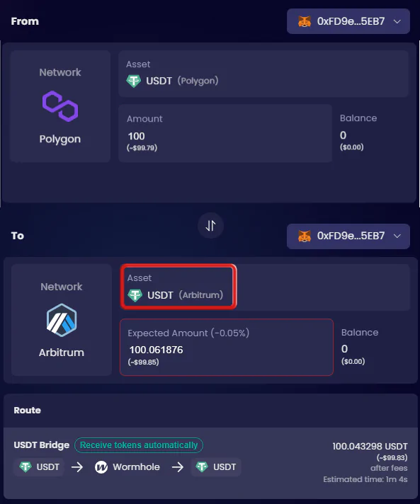Click the swap direction arrows icon
Screen dimensions: 420x504
coord(210,226)
